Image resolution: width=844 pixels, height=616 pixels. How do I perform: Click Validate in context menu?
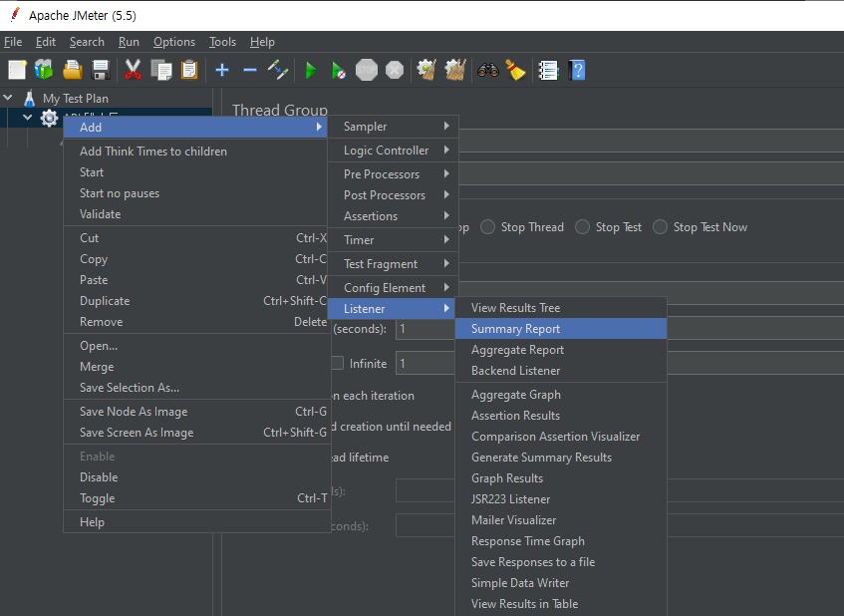click(x=195, y=213)
